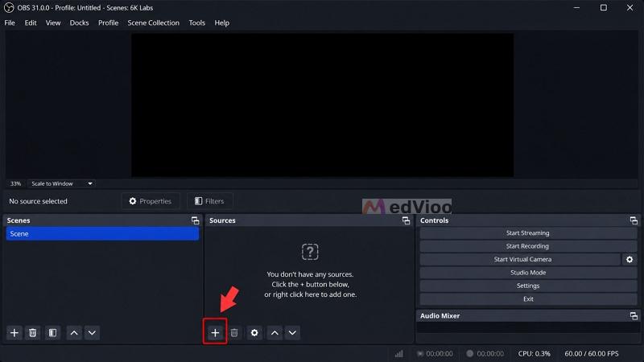Move scene down in Scenes panel
644x362 pixels.
(92, 333)
